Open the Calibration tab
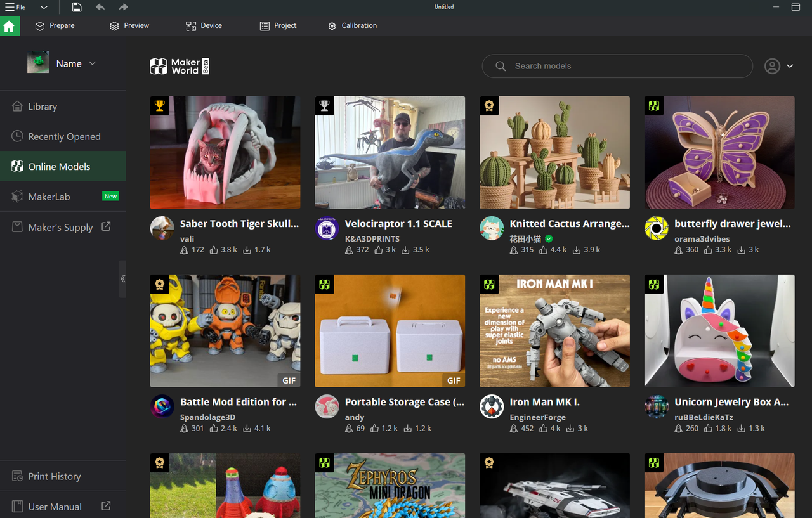The height and width of the screenshot is (518, 812). (352, 26)
